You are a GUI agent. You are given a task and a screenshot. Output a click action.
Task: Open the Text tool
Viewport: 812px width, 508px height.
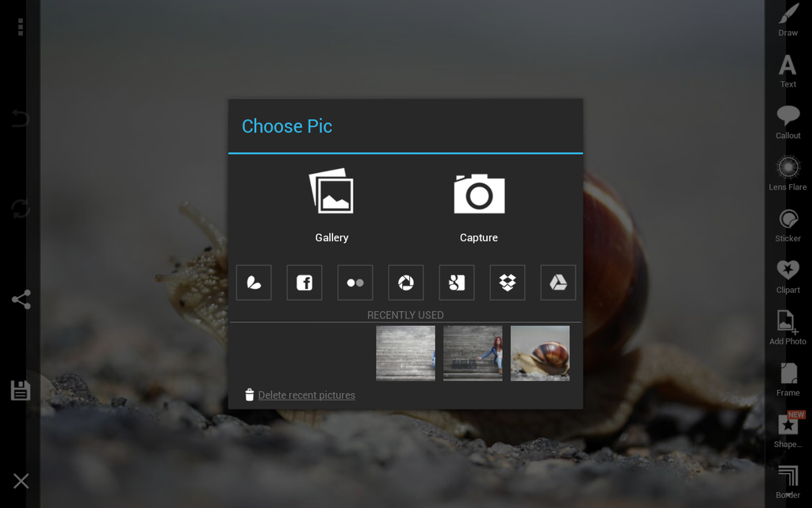pos(788,71)
